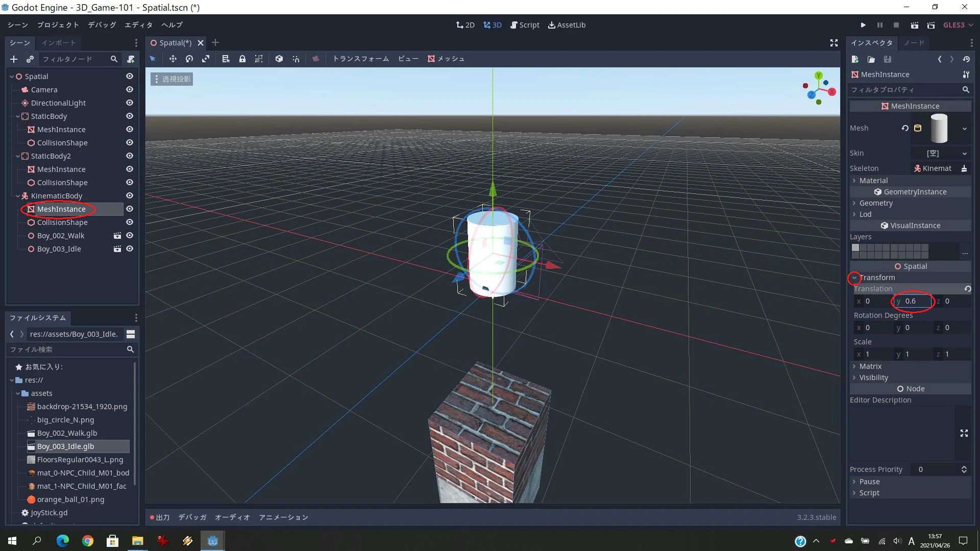Open Boy_002_Walk in editor clapper icon
980x551 pixels.
[x=117, y=236]
